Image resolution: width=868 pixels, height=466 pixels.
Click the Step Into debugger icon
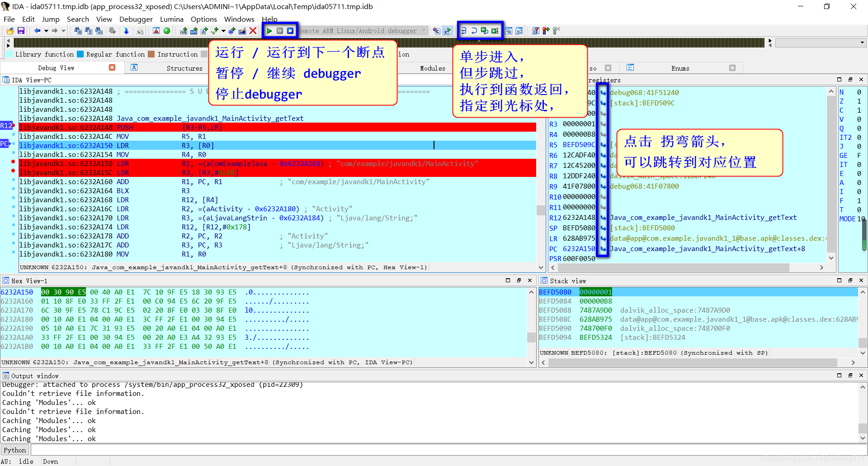[x=464, y=31]
